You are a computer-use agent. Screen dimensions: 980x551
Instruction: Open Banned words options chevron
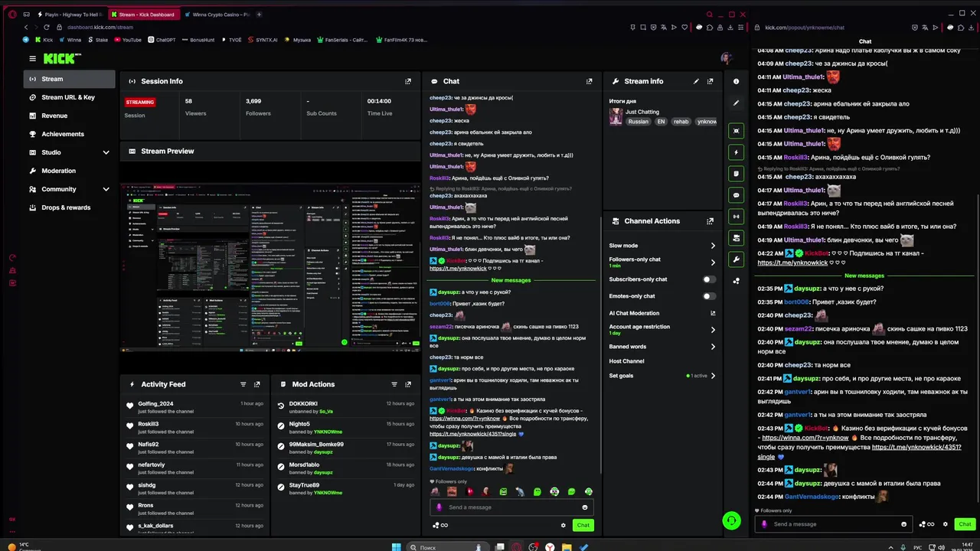tap(713, 347)
